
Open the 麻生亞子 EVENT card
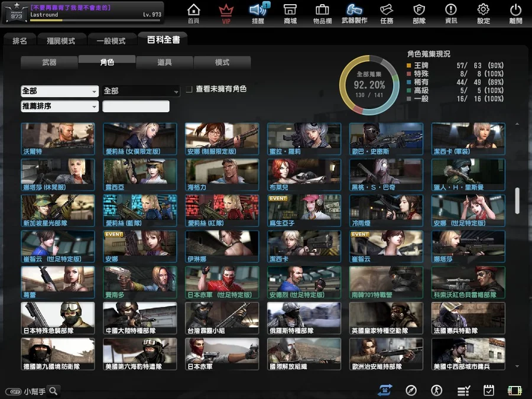click(x=304, y=210)
